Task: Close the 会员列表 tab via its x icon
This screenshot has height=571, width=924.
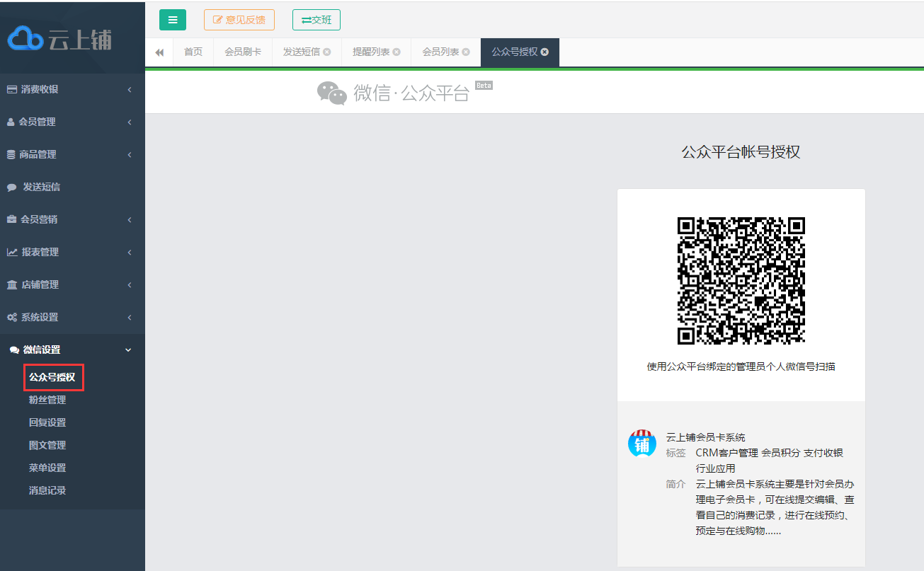Action: [x=466, y=52]
